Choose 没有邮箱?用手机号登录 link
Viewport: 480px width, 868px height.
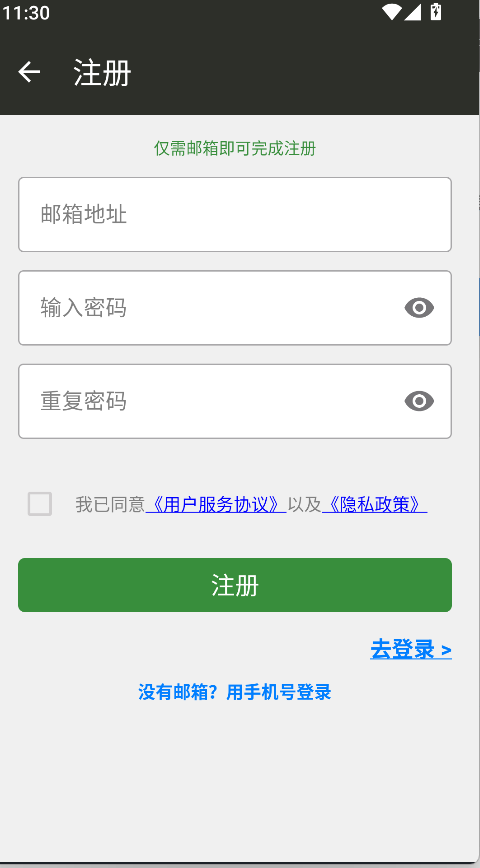tap(235, 692)
